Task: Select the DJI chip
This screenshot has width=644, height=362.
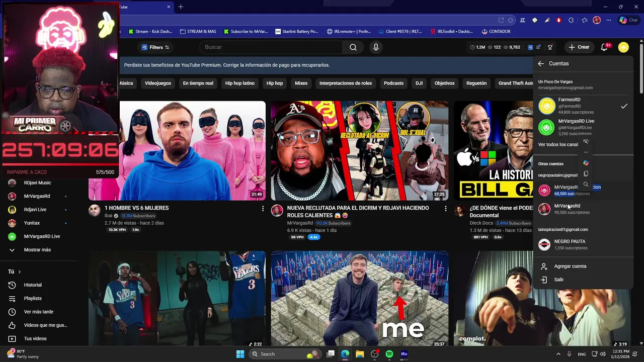Action: (419, 83)
